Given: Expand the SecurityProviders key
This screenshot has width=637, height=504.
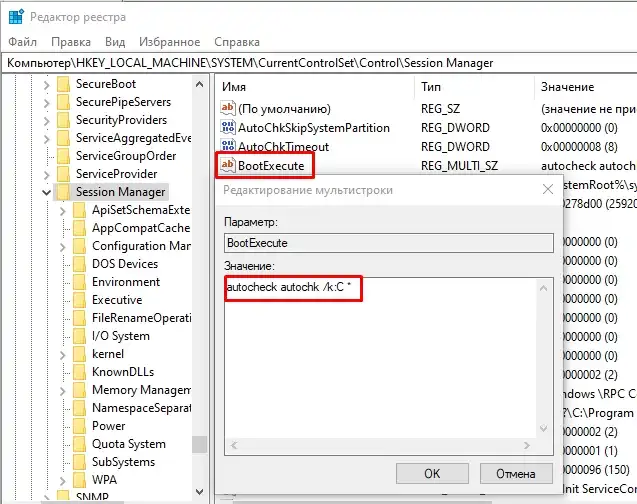Looking at the screenshot, I should point(46,121).
